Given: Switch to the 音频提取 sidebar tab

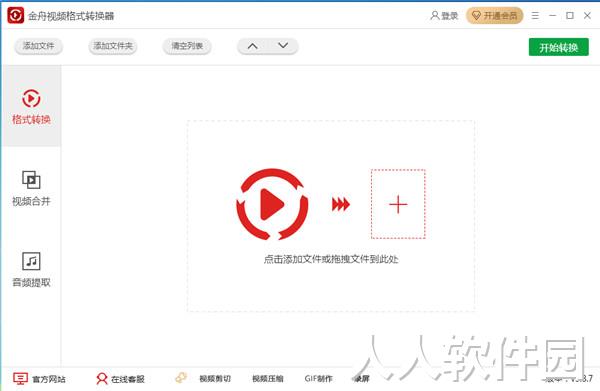Looking at the screenshot, I should [x=31, y=269].
